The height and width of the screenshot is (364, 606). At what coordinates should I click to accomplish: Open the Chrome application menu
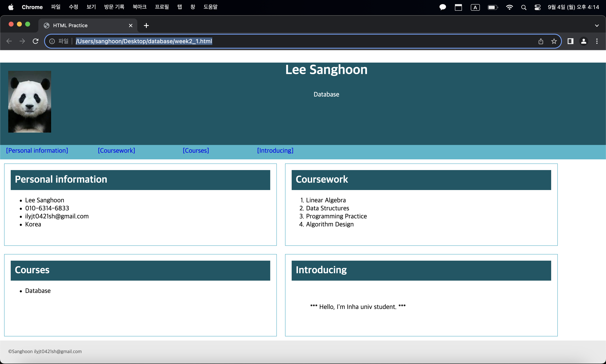click(x=32, y=7)
